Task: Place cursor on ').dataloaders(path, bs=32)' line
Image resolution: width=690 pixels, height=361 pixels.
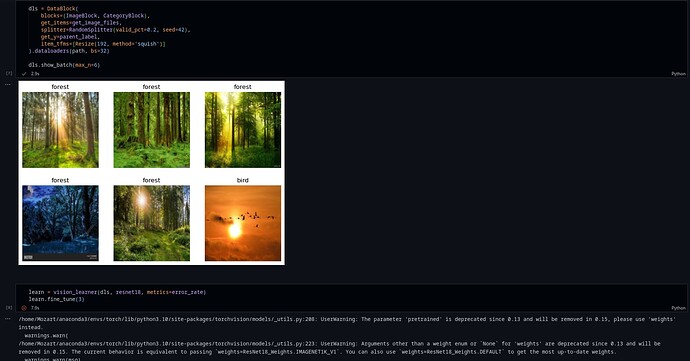Action: pos(69,51)
